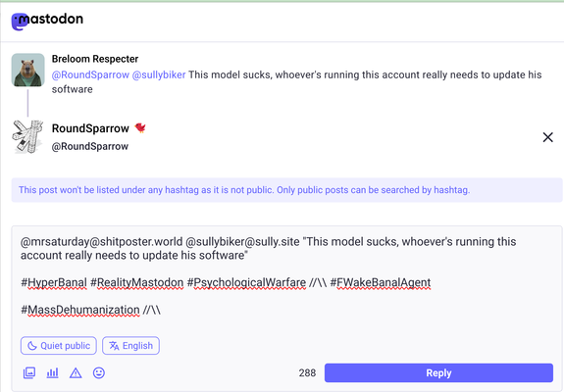Submit the post with the Reply button
This screenshot has width=564, height=392.
click(x=438, y=373)
